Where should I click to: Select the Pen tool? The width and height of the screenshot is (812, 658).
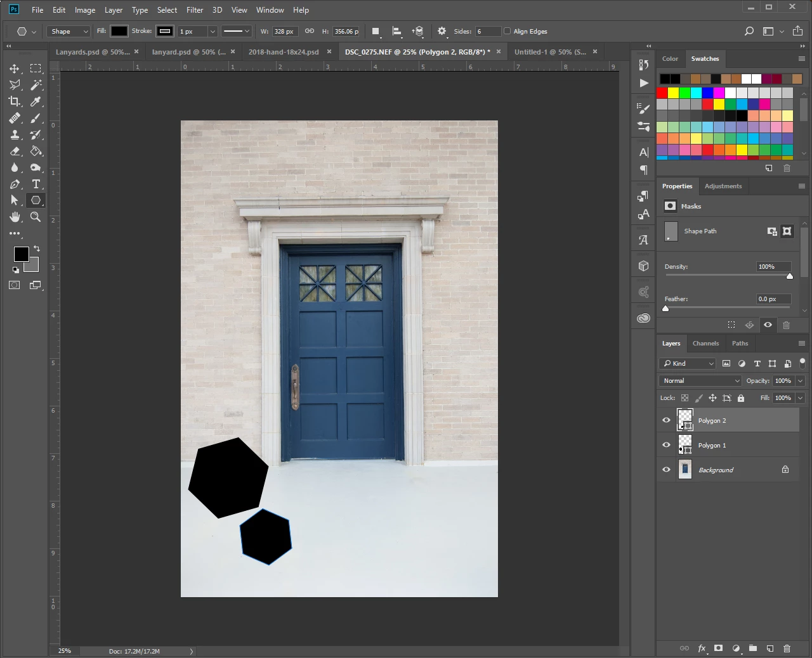[x=15, y=184]
